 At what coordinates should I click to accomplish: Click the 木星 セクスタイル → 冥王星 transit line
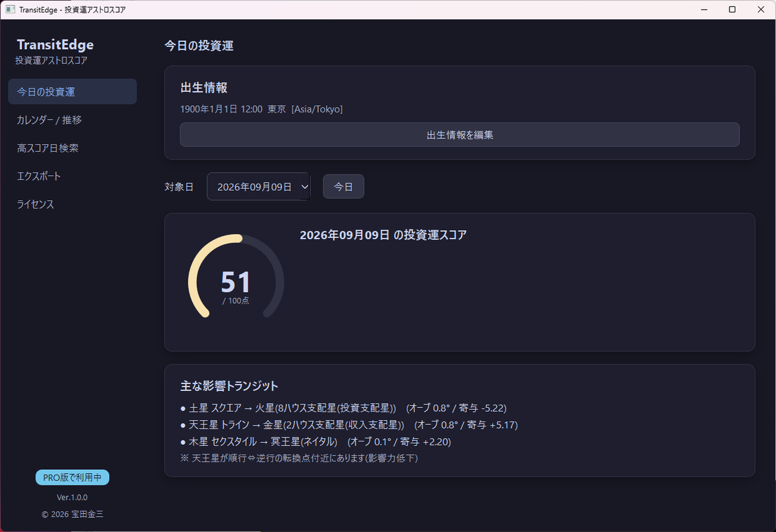(316, 442)
